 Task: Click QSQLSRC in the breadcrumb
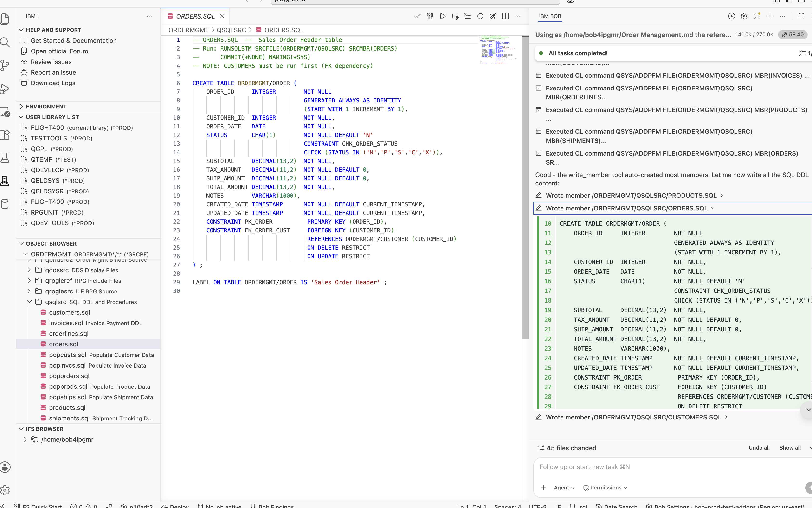tap(231, 30)
